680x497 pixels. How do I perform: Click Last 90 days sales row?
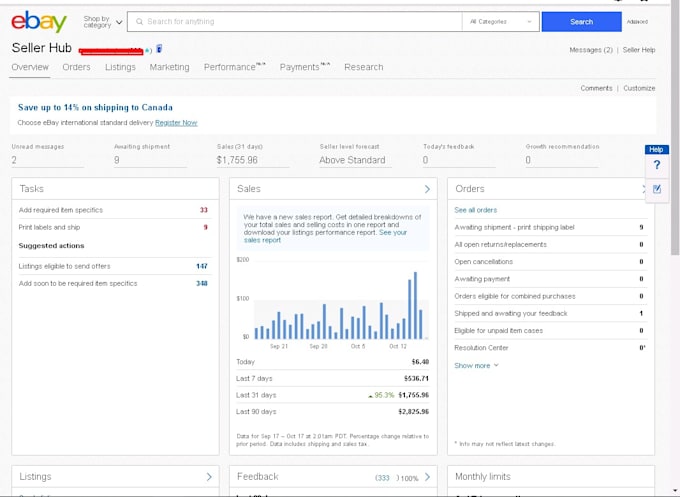[333, 412]
